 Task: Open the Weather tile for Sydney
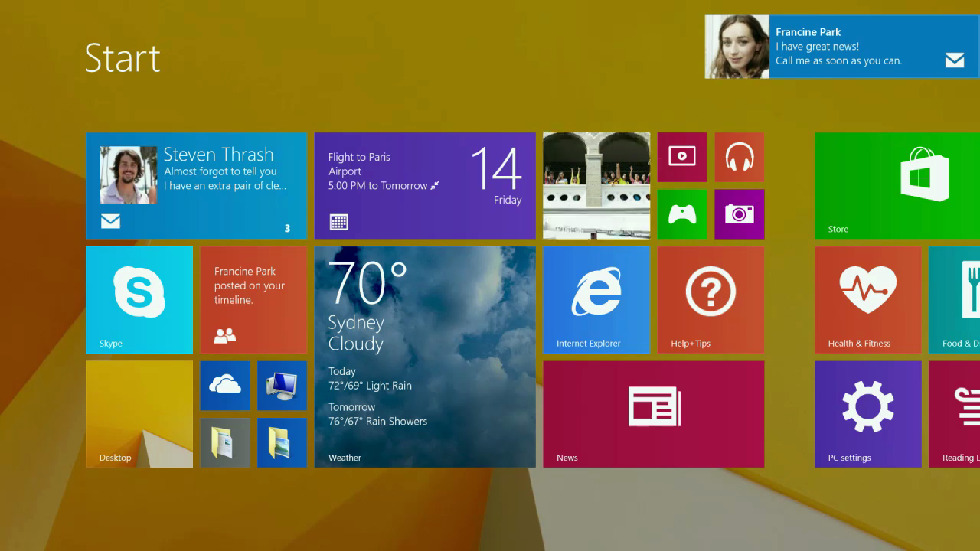coord(425,357)
